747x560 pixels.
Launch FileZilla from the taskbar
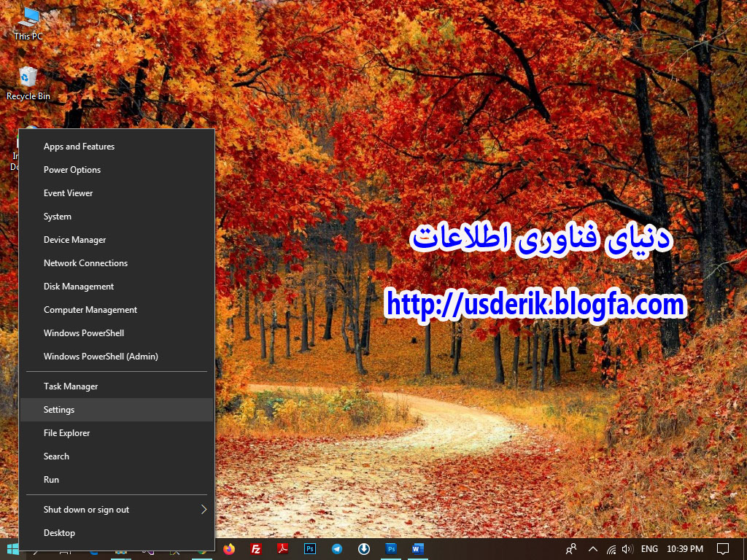point(256,549)
